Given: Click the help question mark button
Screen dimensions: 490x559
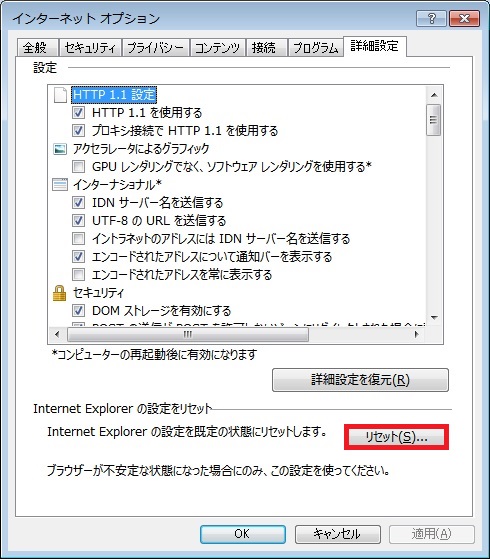Looking at the screenshot, I should click(431, 18).
